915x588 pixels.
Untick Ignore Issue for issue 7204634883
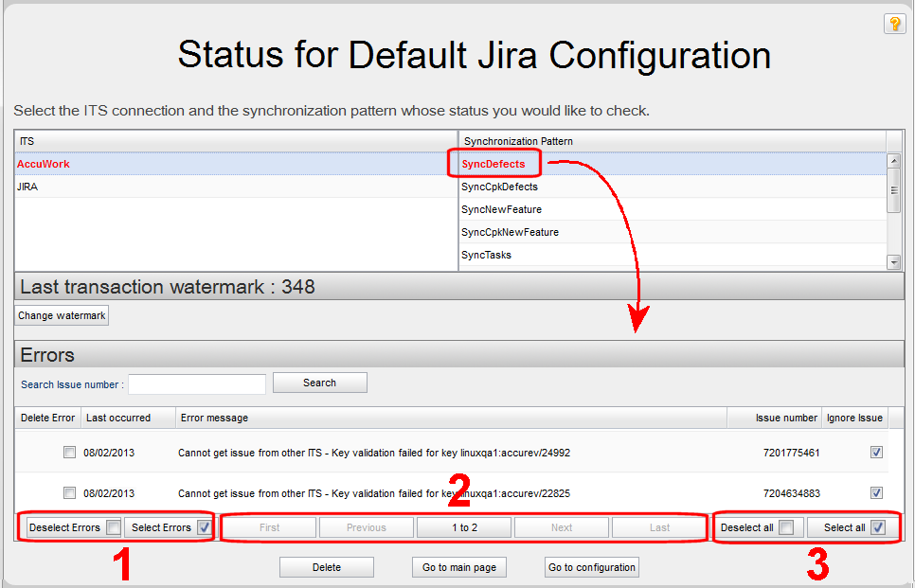tap(876, 492)
